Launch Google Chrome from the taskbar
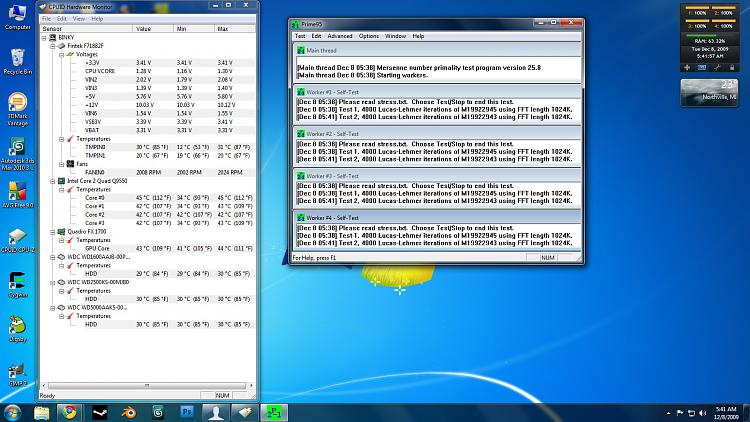750x422 pixels. [x=70, y=412]
